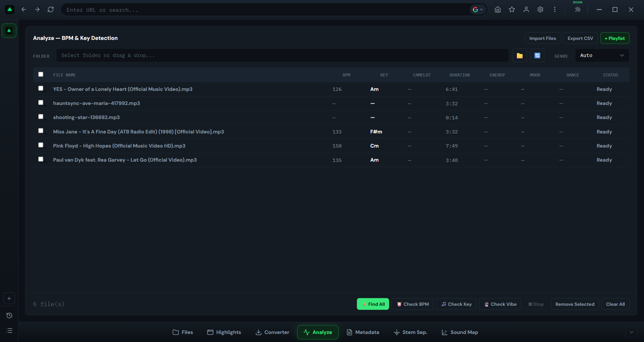Click the DURATION column header
This screenshot has width=644, height=342.
tap(460, 75)
